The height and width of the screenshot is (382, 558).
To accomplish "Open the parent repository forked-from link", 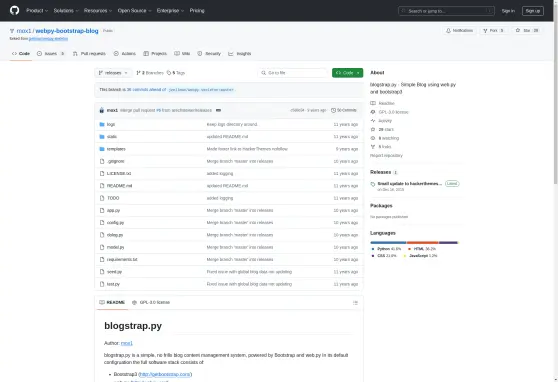I will pyautogui.click(x=48, y=38).
